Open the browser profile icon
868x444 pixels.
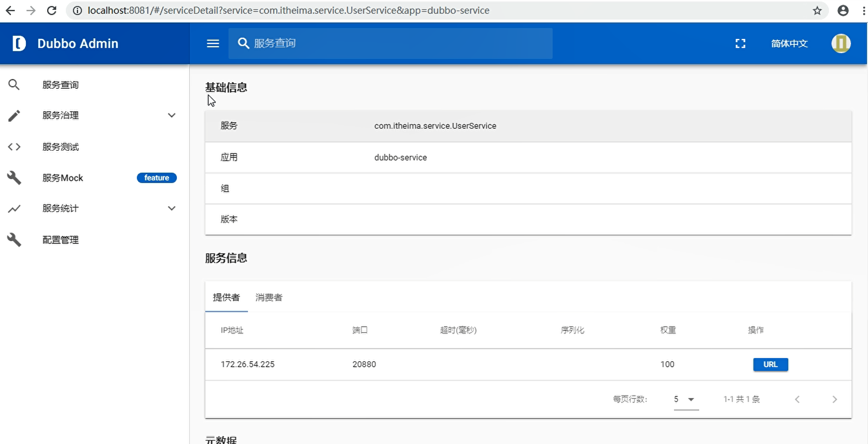pos(843,10)
